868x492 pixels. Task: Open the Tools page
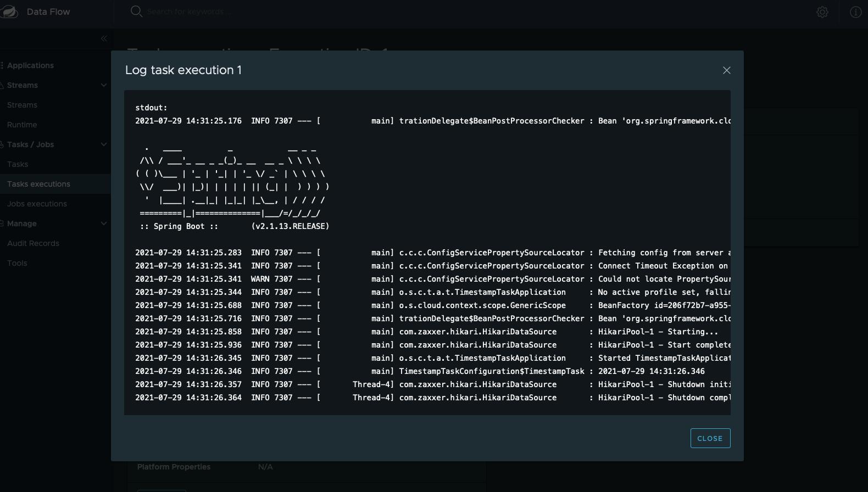pos(17,263)
